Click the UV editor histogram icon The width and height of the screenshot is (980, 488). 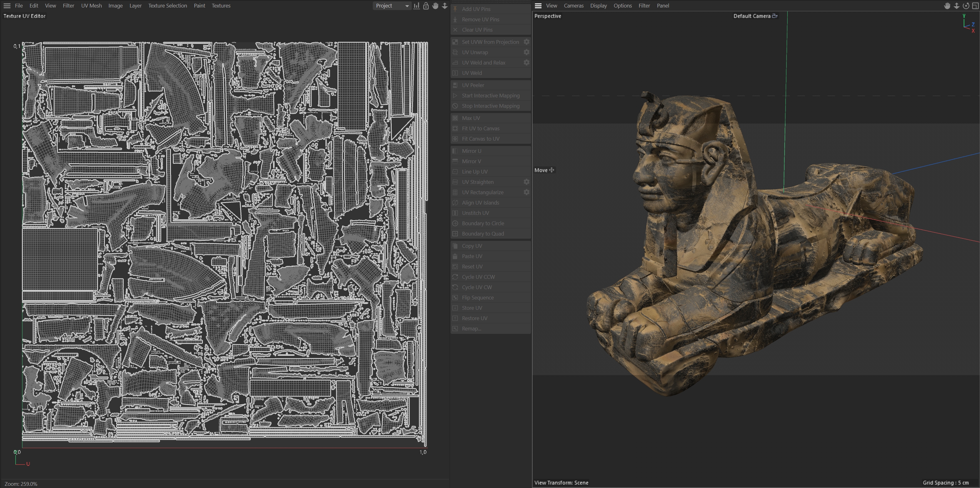(416, 6)
